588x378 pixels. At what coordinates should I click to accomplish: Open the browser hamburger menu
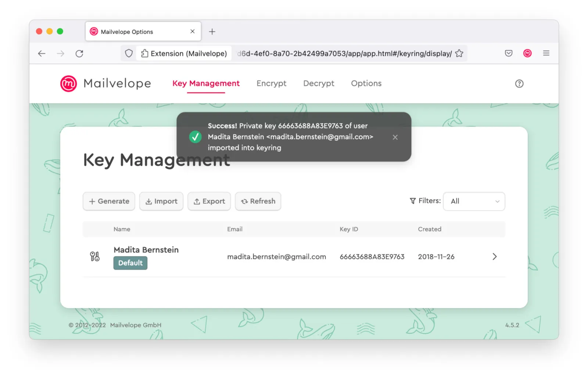(x=546, y=53)
